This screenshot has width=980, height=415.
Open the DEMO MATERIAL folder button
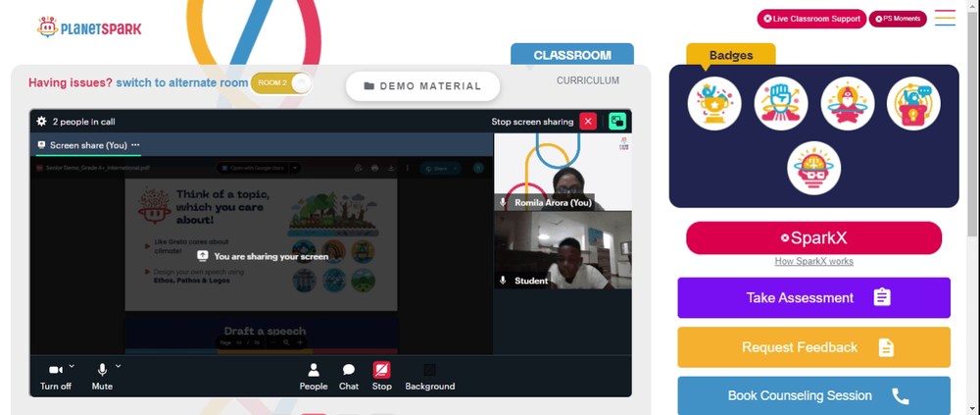click(423, 86)
